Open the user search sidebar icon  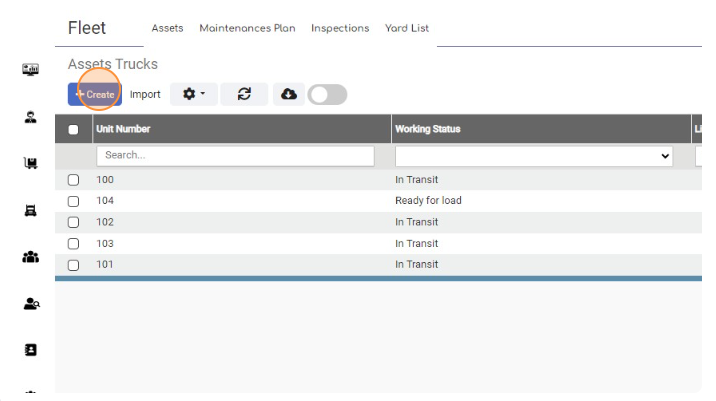32,304
